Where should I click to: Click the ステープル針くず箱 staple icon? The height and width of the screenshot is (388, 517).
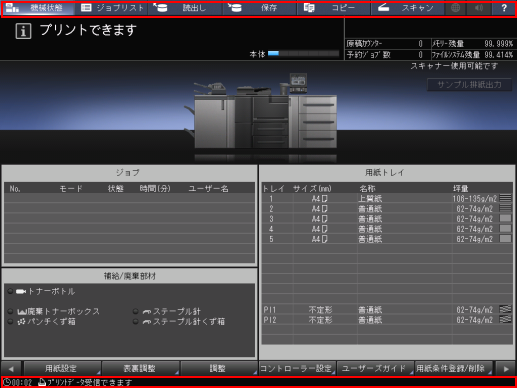pos(147,322)
